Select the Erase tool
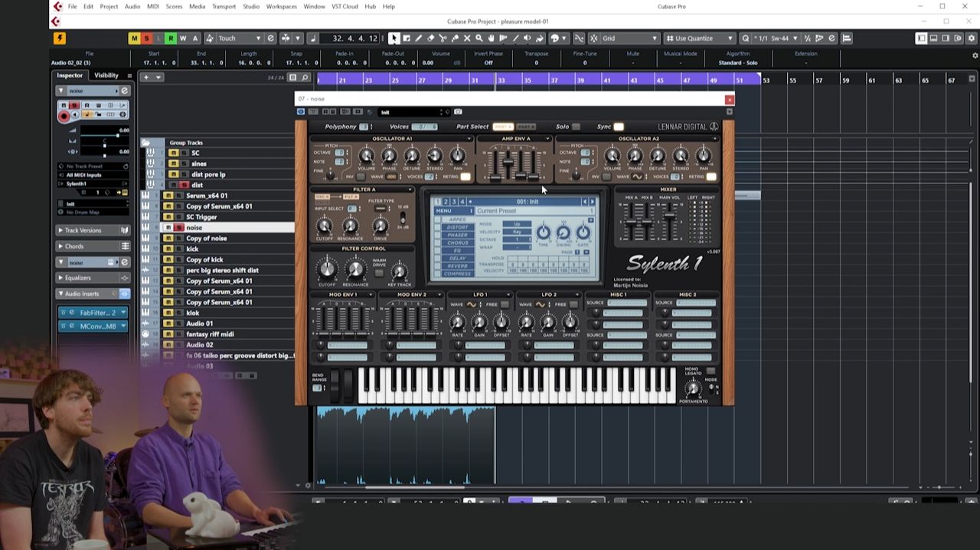 point(431,38)
